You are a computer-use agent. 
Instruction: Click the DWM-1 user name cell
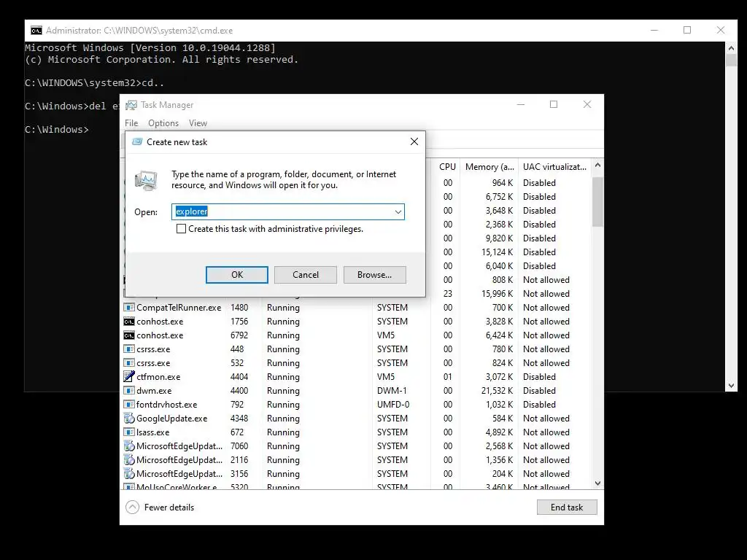pos(392,391)
